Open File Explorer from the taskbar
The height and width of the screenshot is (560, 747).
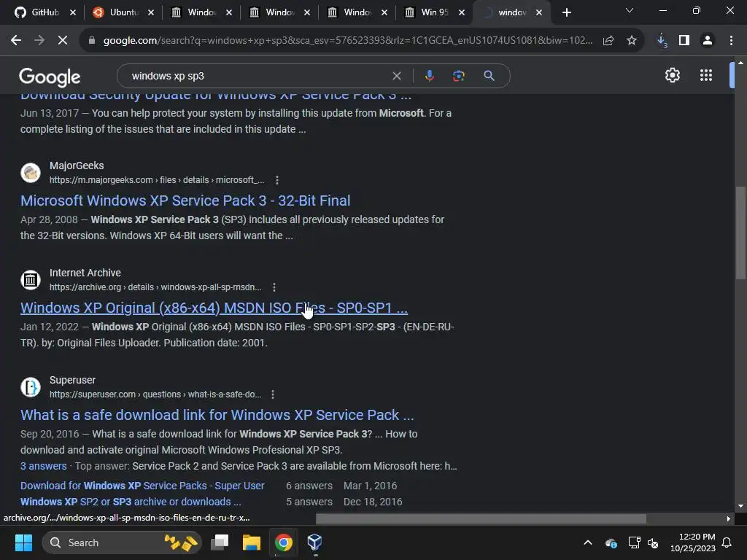tap(252, 542)
